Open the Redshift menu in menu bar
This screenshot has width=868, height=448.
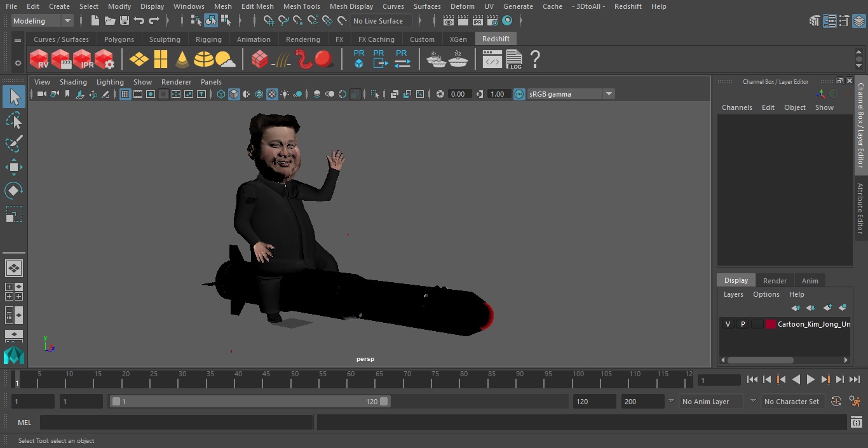point(628,6)
